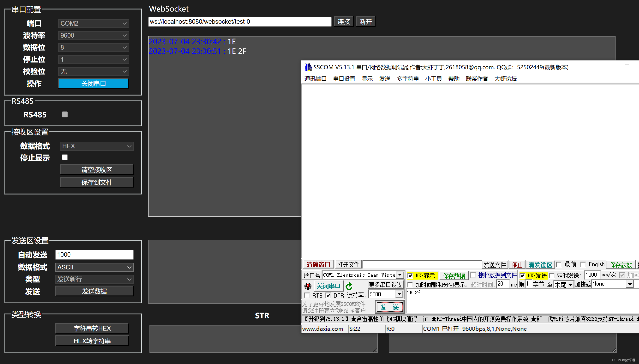Click the 连接 button in WebSocket panel

[x=344, y=21]
